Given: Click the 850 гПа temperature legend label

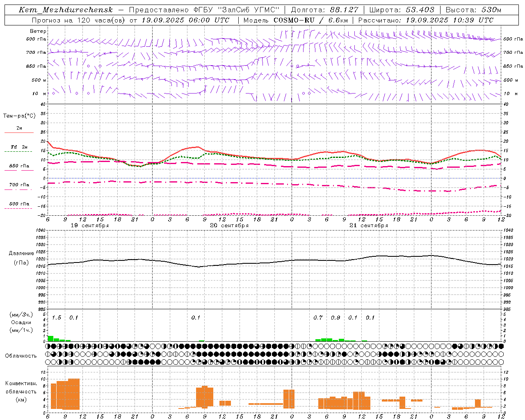Looking at the screenshot, I should pyautogui.click(x=19, y=166).
